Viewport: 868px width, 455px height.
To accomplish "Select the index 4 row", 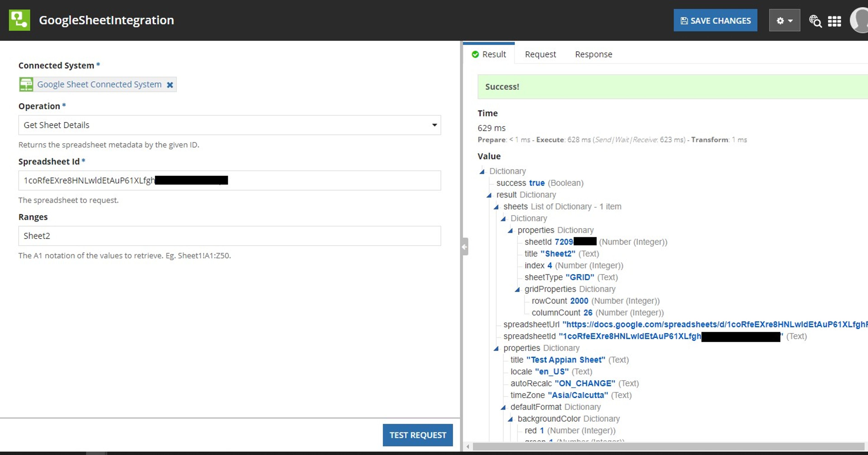I will coord(574,265).
